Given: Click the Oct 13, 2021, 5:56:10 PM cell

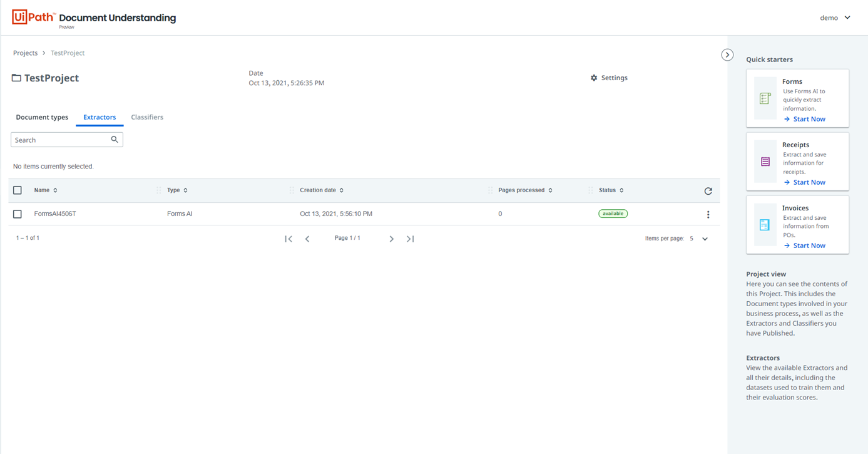Looking at the screenshot, I should (x=336, y=214).
